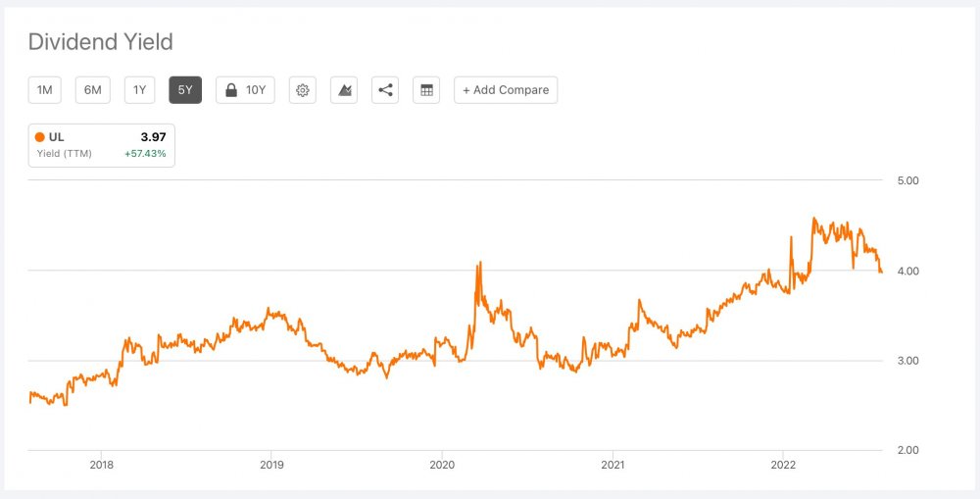Choose the locked 10Y range
980x499 pixels.
255,90
